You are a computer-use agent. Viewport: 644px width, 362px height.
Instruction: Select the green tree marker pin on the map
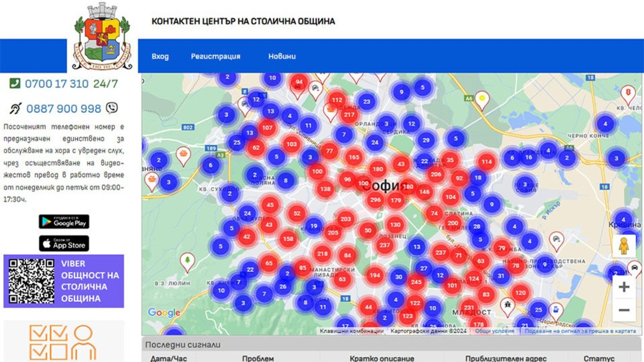(x=187, y=260)
